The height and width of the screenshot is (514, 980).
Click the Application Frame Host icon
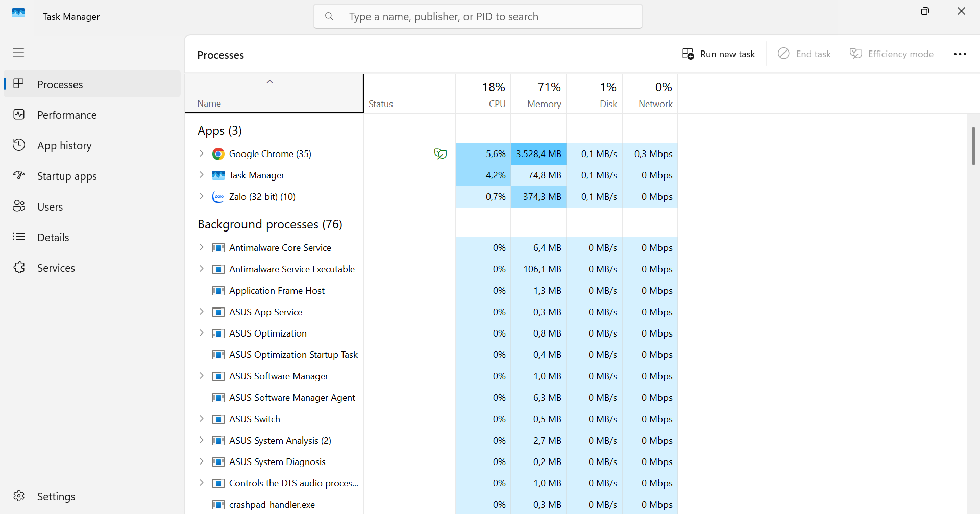[218, 291]
